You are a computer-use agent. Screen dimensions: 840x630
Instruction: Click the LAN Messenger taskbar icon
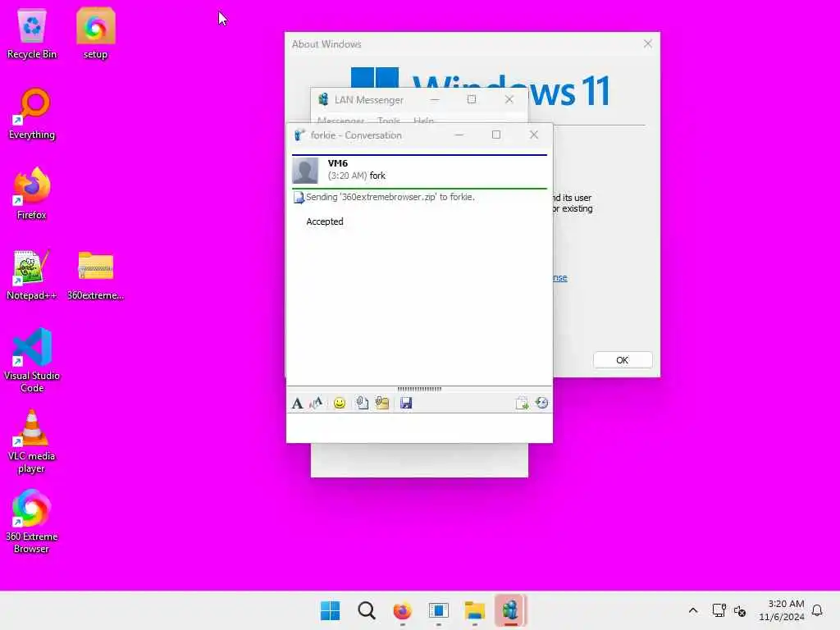(510, 610)
